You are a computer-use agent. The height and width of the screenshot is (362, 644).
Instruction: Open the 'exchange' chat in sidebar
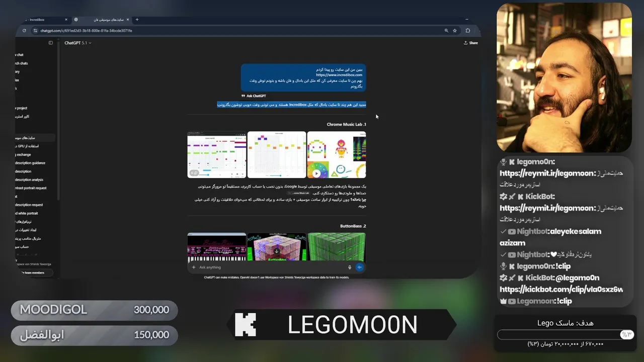point(23,154)
